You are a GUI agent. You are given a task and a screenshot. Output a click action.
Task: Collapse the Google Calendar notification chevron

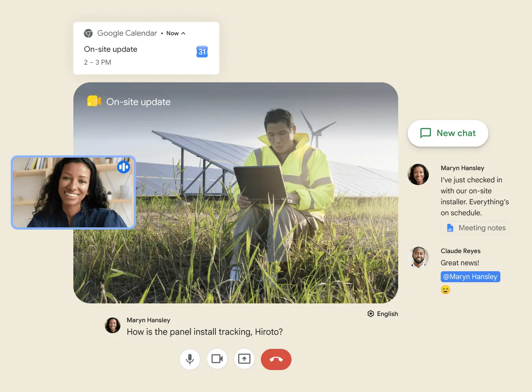pos(183,33)
